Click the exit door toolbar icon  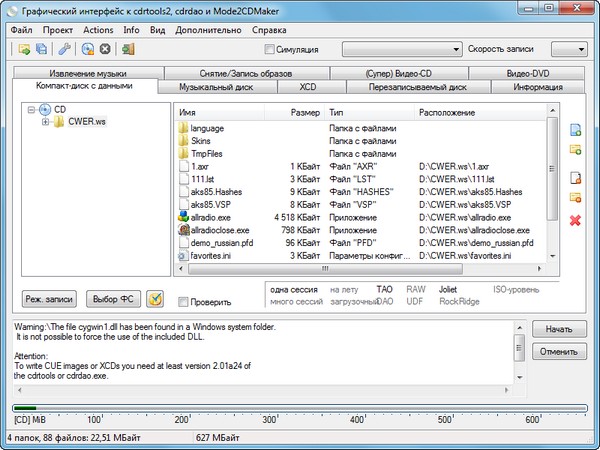pos(128,49)
